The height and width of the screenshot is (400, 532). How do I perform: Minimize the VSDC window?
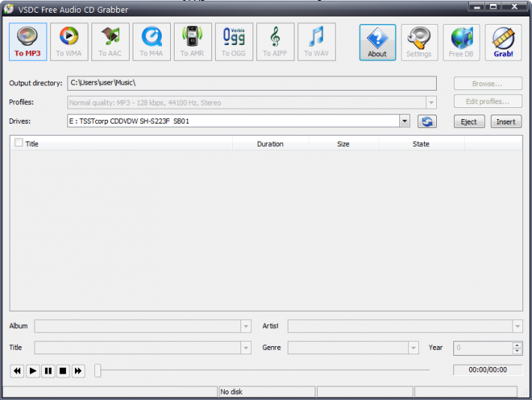[477, 7]
